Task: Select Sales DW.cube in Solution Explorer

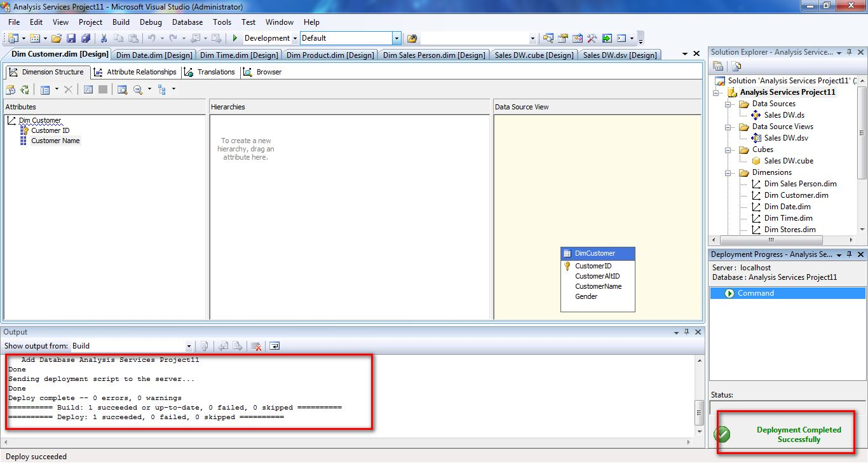Action: coord(788,161)
